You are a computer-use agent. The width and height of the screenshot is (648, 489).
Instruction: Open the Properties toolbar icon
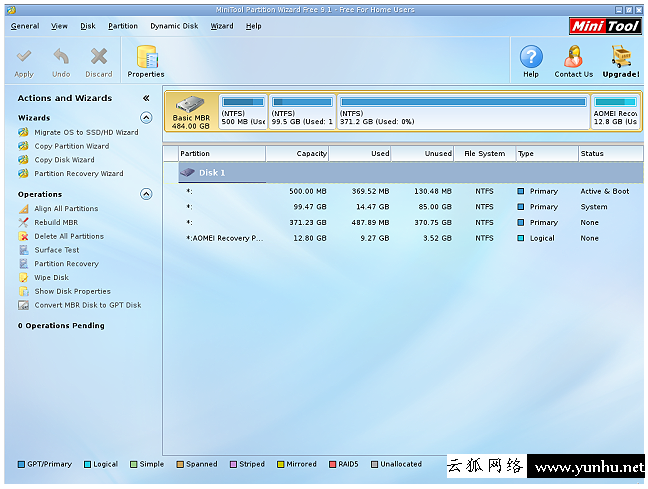(x=147, y=57)
